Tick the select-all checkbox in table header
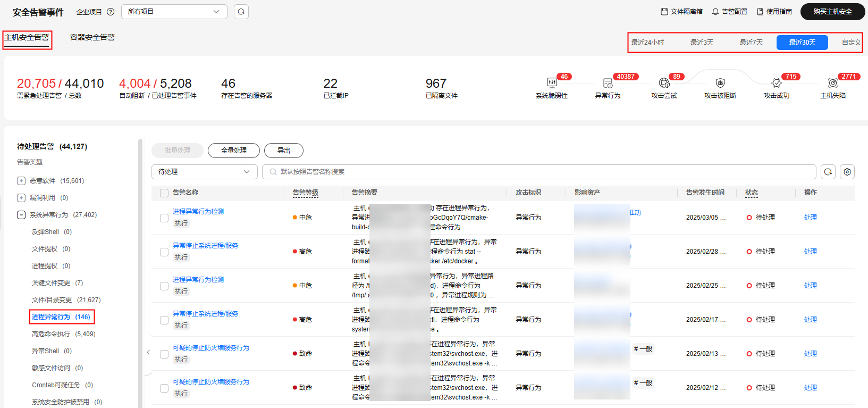This screenshot has width=868, height=408. click(x=164, y=193)
